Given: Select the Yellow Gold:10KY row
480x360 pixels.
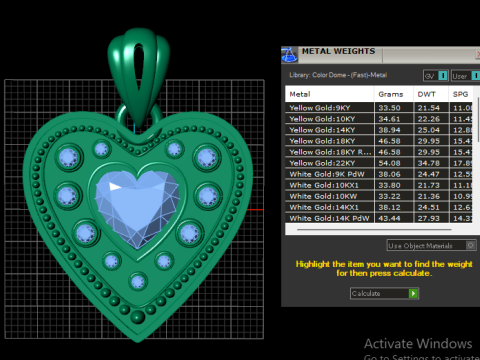Looking at the screenshot, I should coord(379,119).
